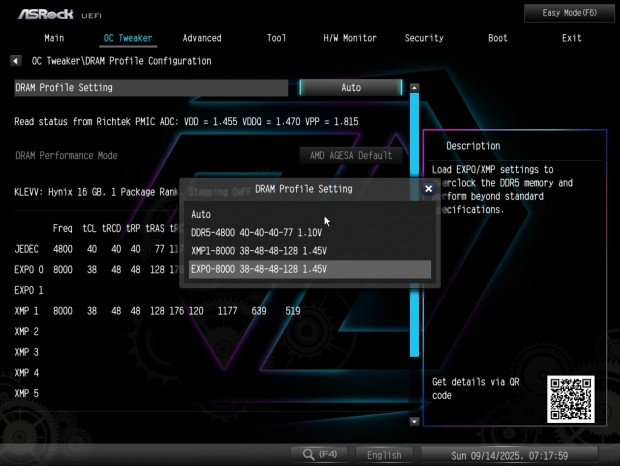Screen dimensions: 620x466
Task: Open the Boot tab
Action: coord(497,38)
